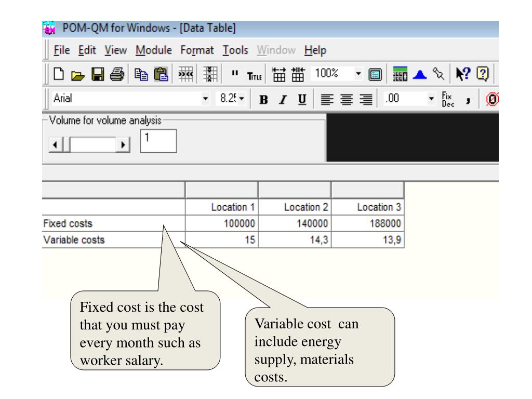Open the 100% zoom dropdown
532x399 pixels.
(358, 73)
